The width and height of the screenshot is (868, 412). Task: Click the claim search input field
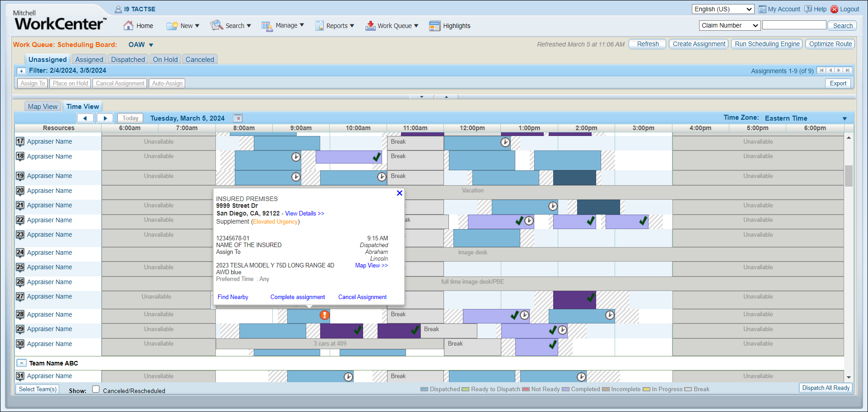click(794, 26)
